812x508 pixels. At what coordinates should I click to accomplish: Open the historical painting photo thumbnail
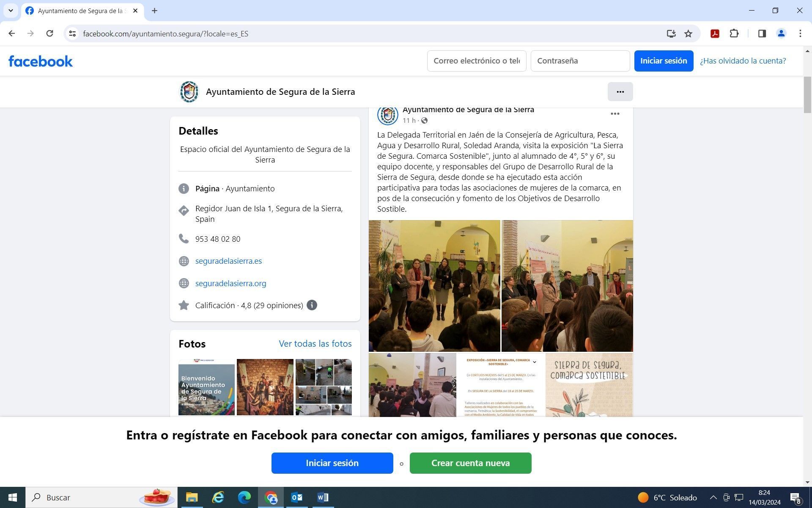point(265,387)
